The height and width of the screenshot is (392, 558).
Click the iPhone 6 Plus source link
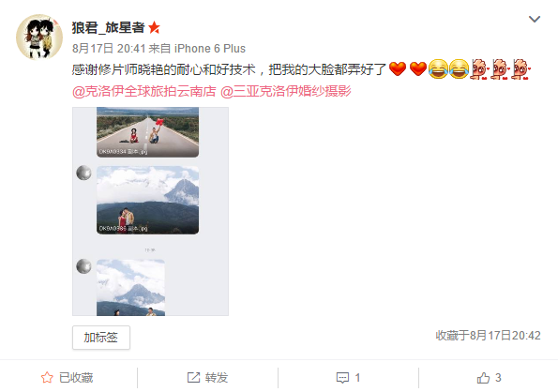coord(210,49)
